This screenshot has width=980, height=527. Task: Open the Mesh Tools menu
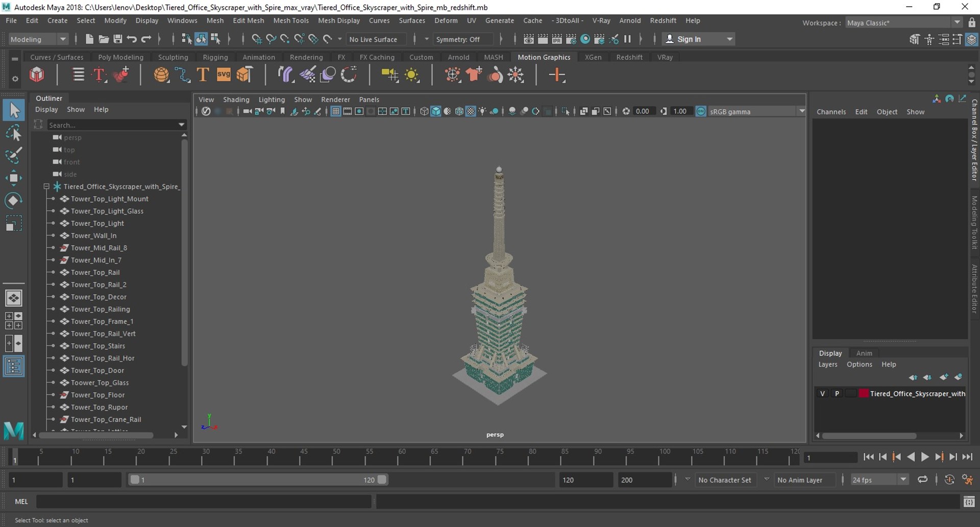(x=291, y=20)
